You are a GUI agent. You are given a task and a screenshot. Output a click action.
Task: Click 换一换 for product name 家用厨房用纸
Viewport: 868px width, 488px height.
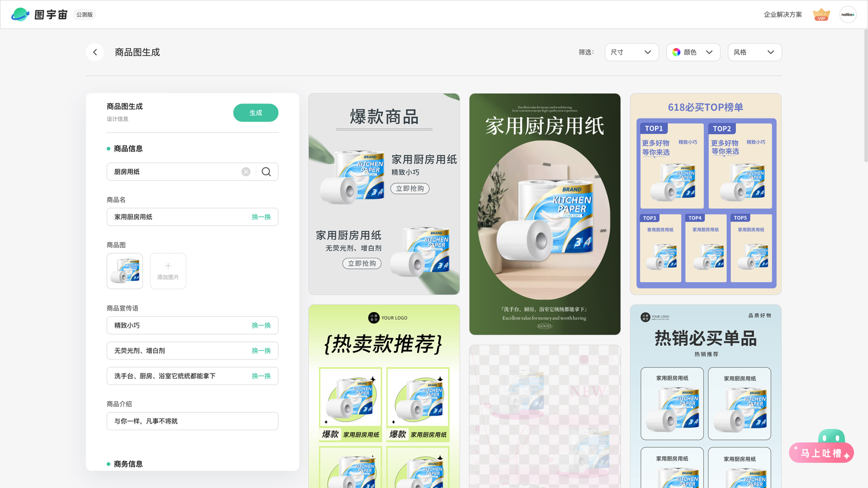click(x=261, y=217)
